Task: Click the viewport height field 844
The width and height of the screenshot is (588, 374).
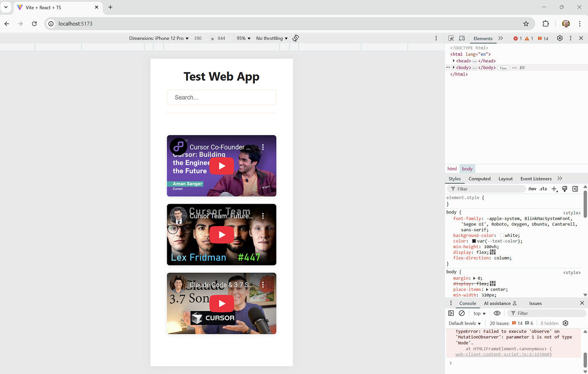Action: click(x=222, y=38)
